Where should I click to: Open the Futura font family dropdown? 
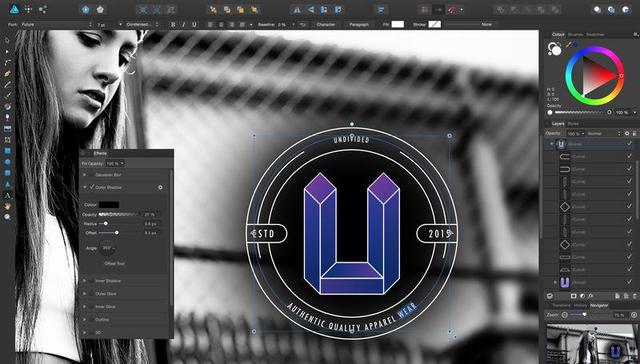[56, 24]
